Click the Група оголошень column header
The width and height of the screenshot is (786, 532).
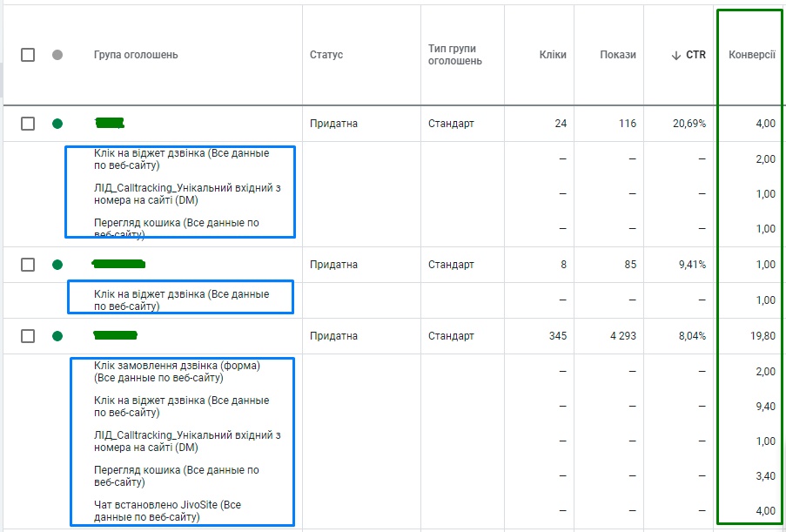click(x=136, y=55)
